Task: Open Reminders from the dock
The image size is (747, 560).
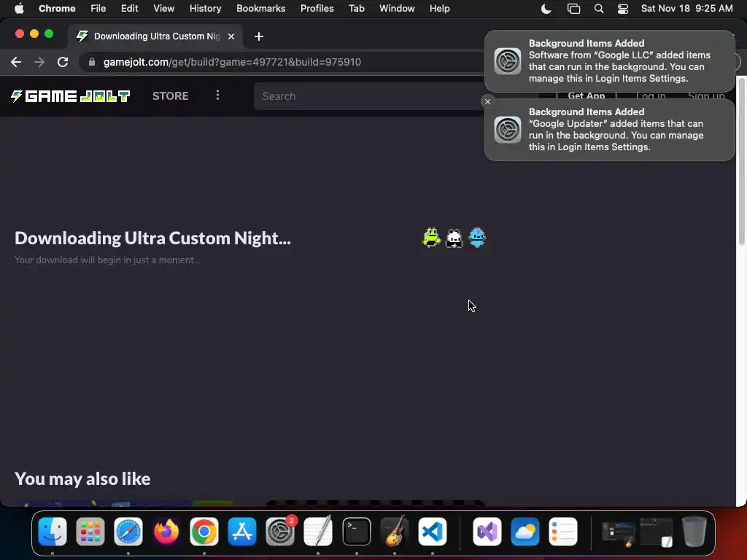Action: click(x=563, y=532)
